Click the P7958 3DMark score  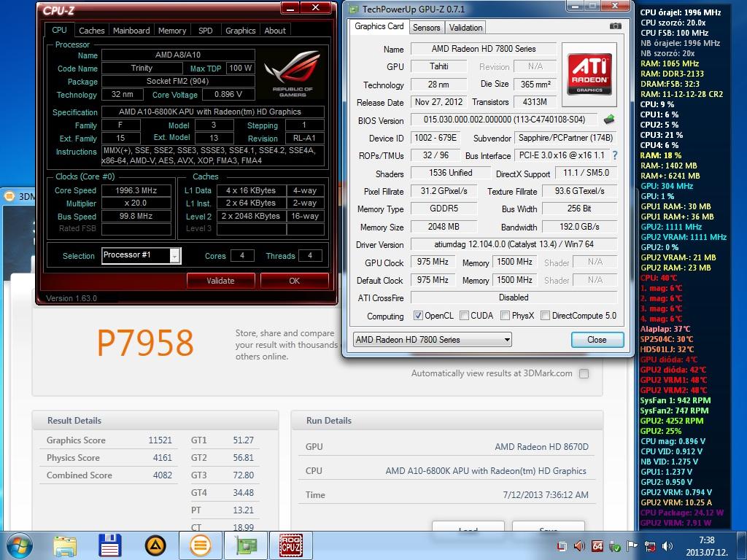[x=145, y=343]
